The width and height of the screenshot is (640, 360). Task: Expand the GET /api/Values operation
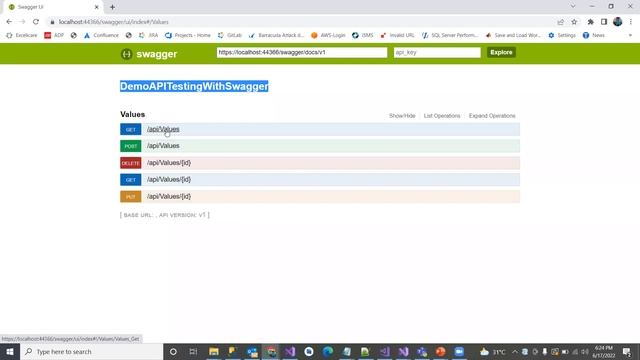[163, 129]
